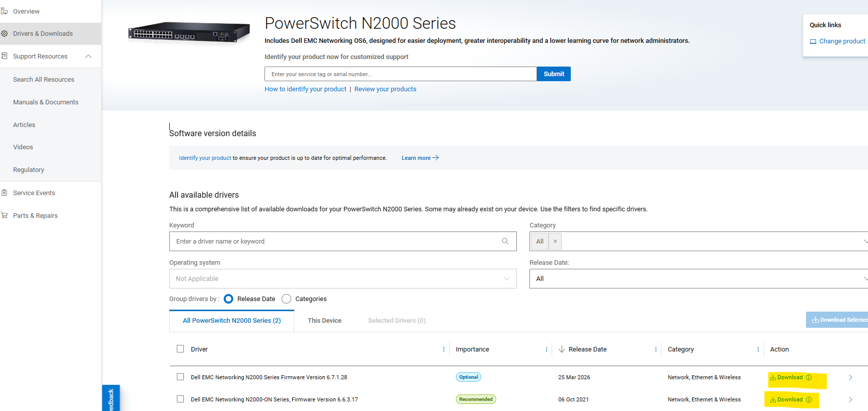
Task: Open Selected Drivers tab
Action: [x=397, y=321]
